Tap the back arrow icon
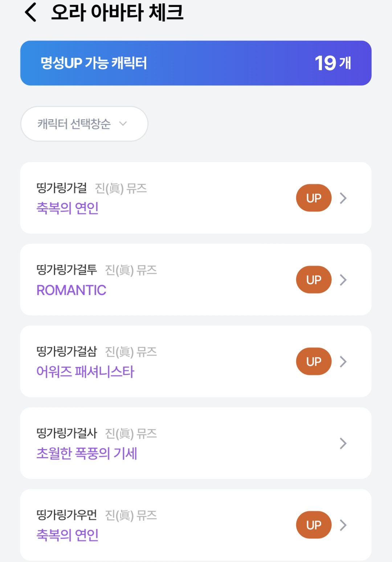Viewport: 392px width, 562px height. pyautogui.click(x=31, y=12)
